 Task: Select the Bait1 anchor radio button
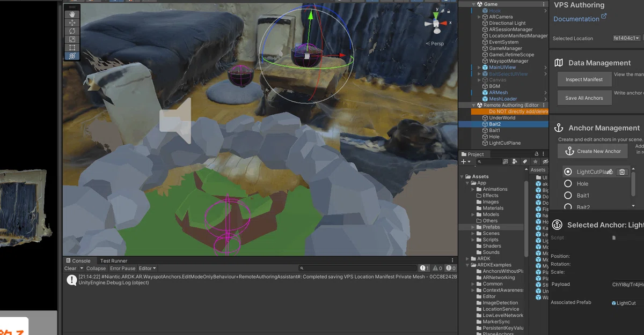[x=568, y=195]
